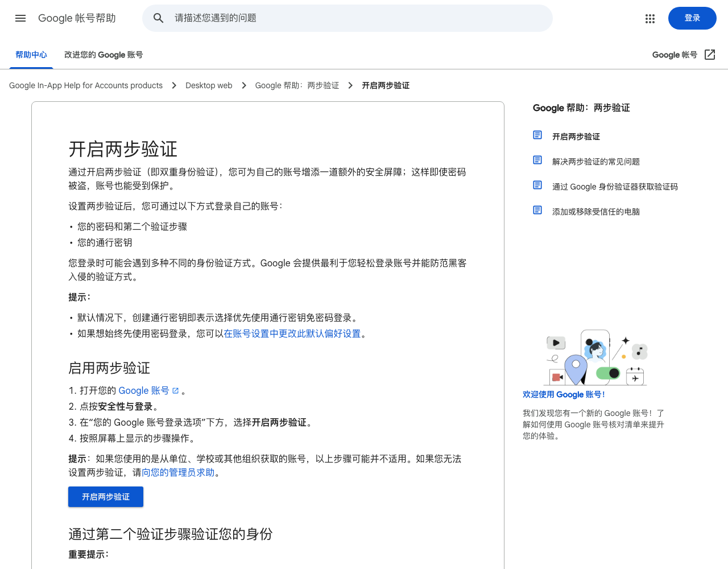The width and height of the screenshot is (728, 569).
Task: Click the 通过第二个验证步骤验证您的身份 heading
Action: tap(171, 534)
